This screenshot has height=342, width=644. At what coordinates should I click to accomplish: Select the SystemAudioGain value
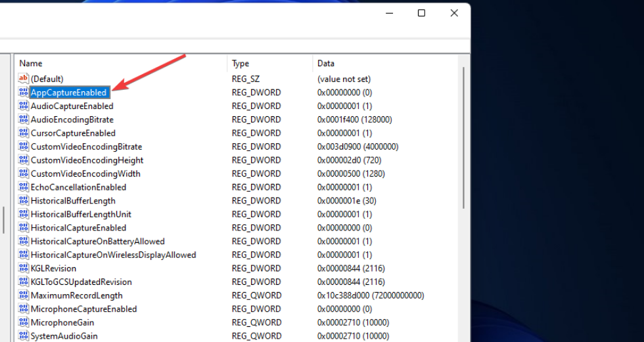pyautogui.click(x=64, y=336)
